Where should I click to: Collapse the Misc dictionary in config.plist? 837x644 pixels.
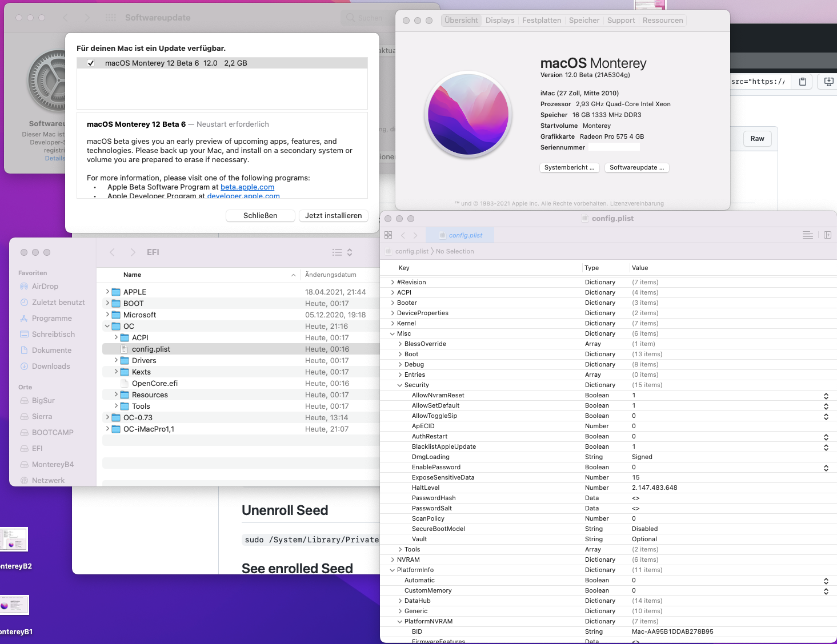tap(393, 333)
